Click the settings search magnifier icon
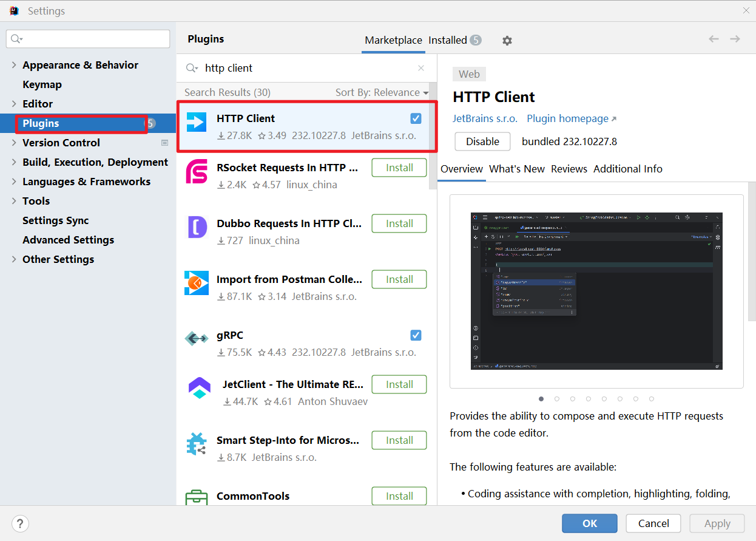 [x=16, y=39]
